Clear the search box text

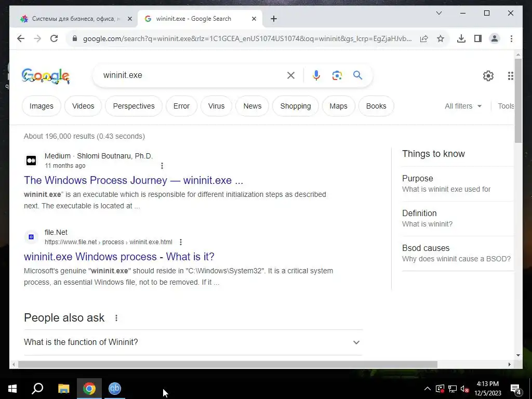(x=291, y=75)
